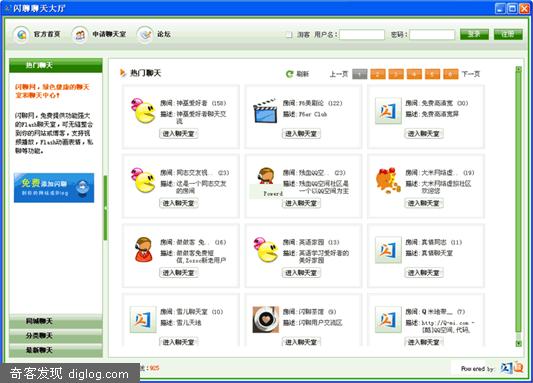Click the logo thumbnail of 真情同志 room

[x=388, y=250]
